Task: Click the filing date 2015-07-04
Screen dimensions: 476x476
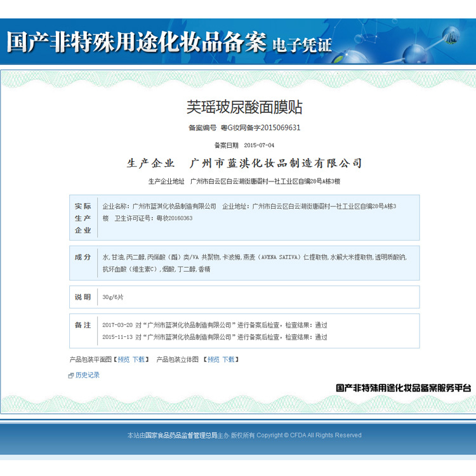Action: (x=259, y=145)
